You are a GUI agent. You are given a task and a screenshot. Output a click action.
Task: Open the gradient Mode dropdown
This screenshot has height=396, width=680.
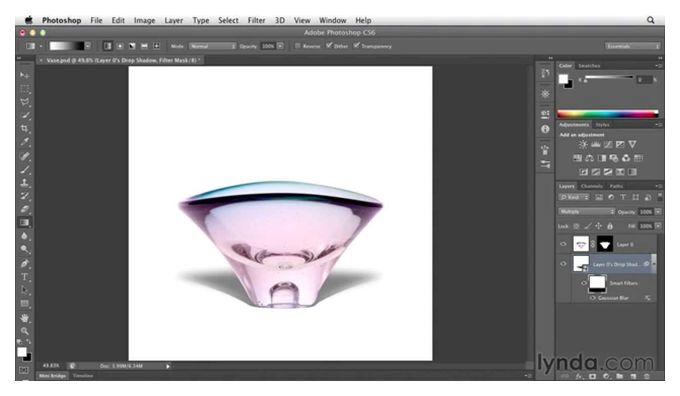212,46
